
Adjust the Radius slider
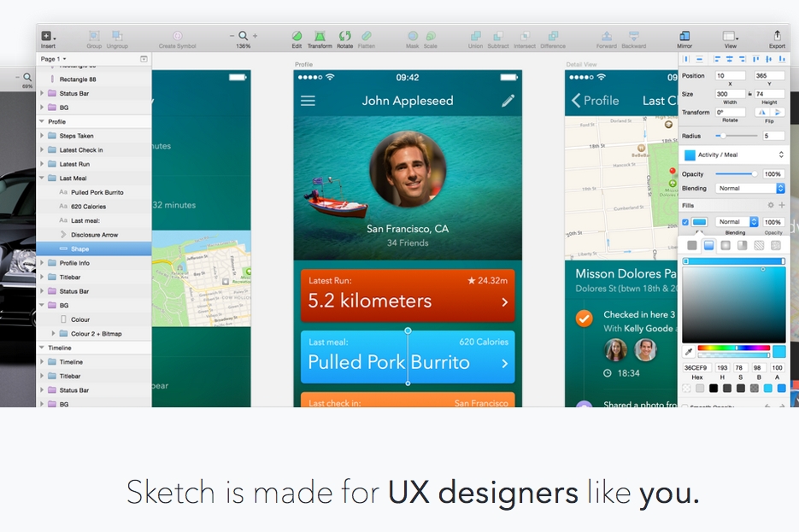(x=737, y=136)
